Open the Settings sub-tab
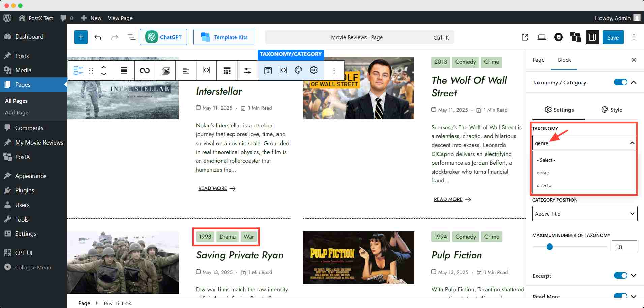The image size is (644, 308). pos(559,110)
